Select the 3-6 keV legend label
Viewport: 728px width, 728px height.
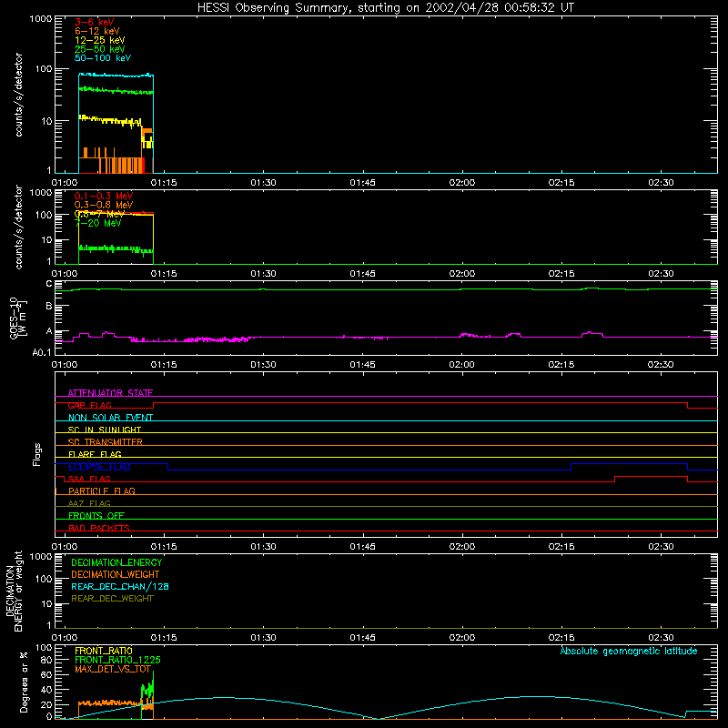click(x=95, y=22)
